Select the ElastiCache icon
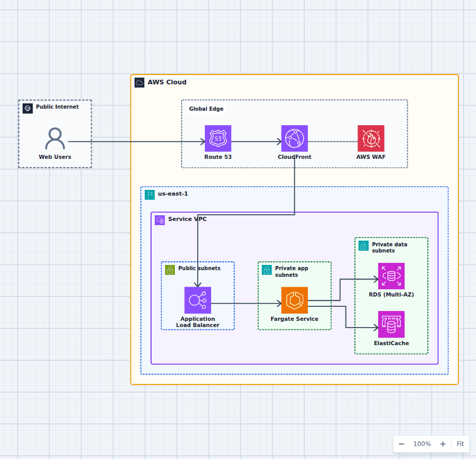This screenshot has width=476, height=459. point(391,324)
